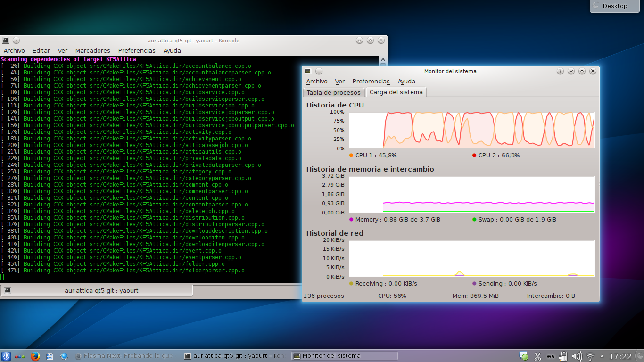Click the Historia de memoria e intercambio graph

(x=471, y=194)
